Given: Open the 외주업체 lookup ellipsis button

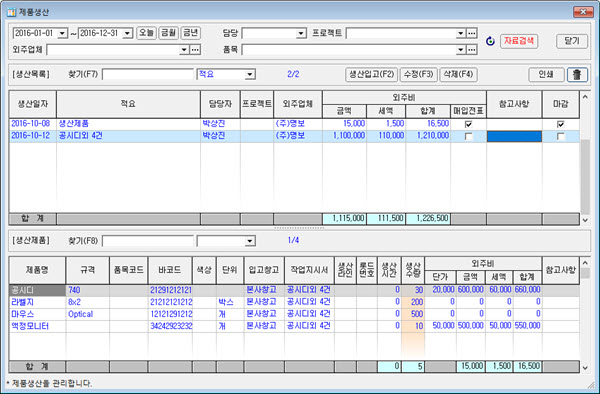Looking at the screenshot, I should click(x=195, y=50).
